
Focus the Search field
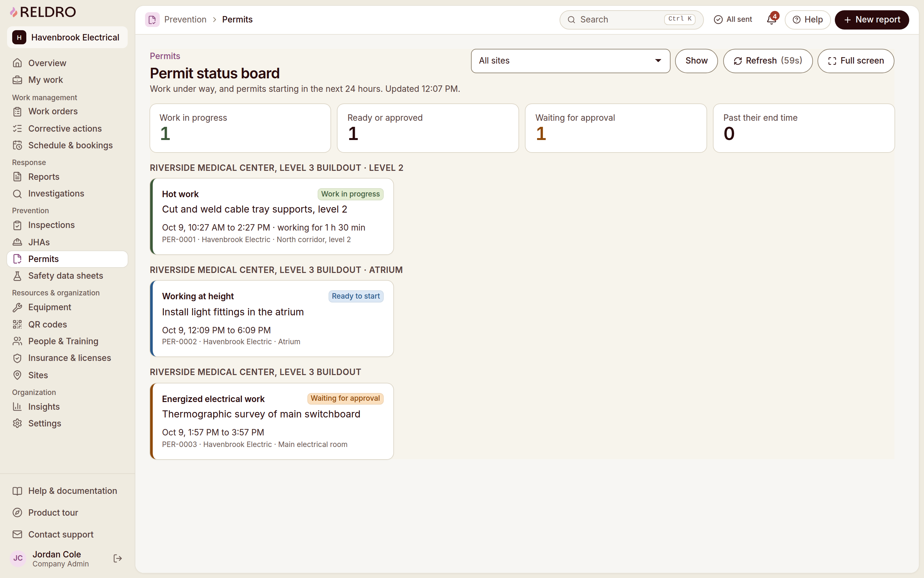pos(631,20)
